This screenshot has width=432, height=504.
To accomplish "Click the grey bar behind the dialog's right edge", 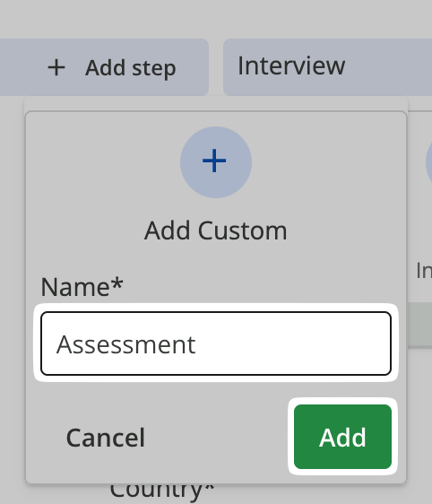I will [419, 324].
